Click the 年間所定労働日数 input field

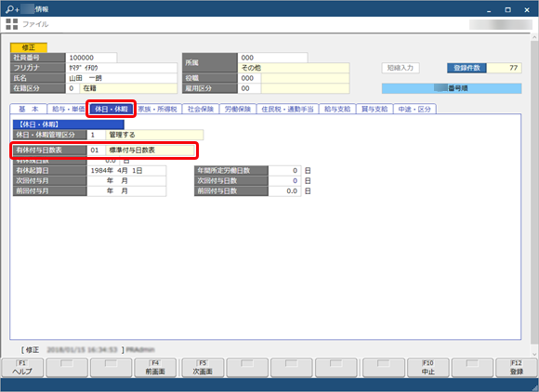[x=284, y=170]
